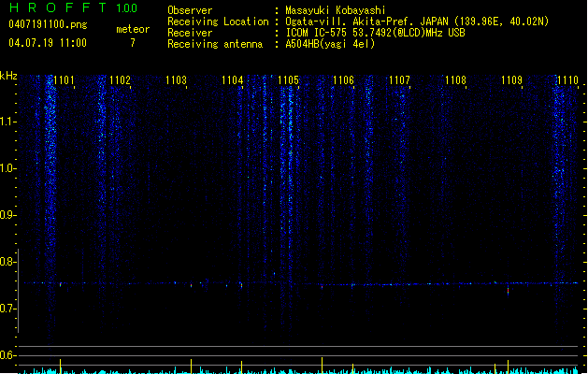The image size is (588, 374).
Task: Click the 1104 time marker label
Action: click(x=232, y=80)
